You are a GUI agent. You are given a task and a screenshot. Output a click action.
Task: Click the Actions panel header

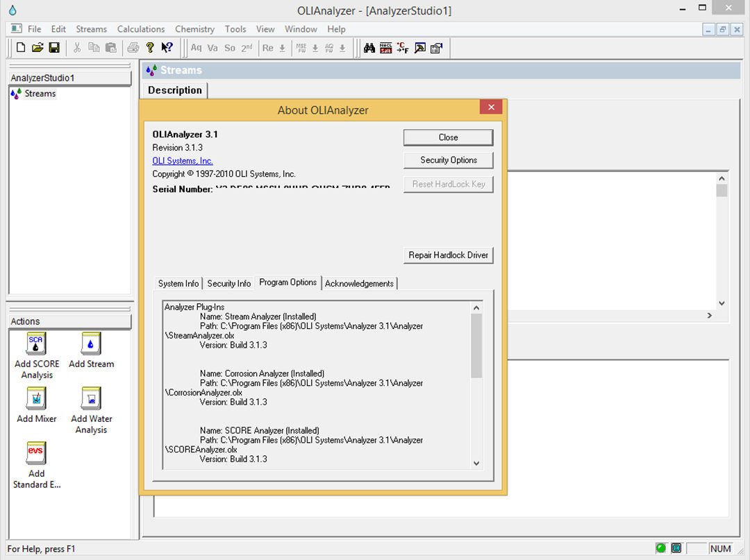point(70,321)
